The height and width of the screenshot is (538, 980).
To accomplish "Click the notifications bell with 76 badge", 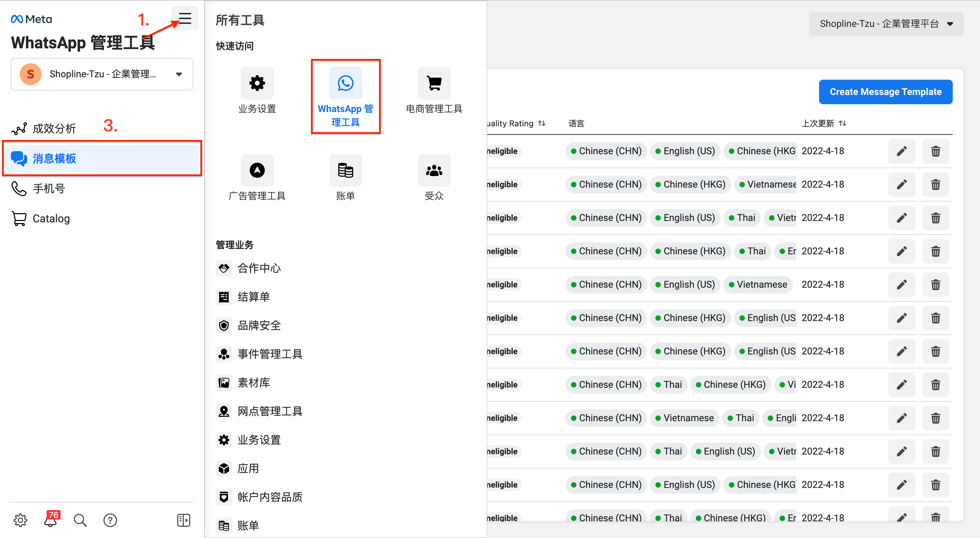I will pos(51,520).
